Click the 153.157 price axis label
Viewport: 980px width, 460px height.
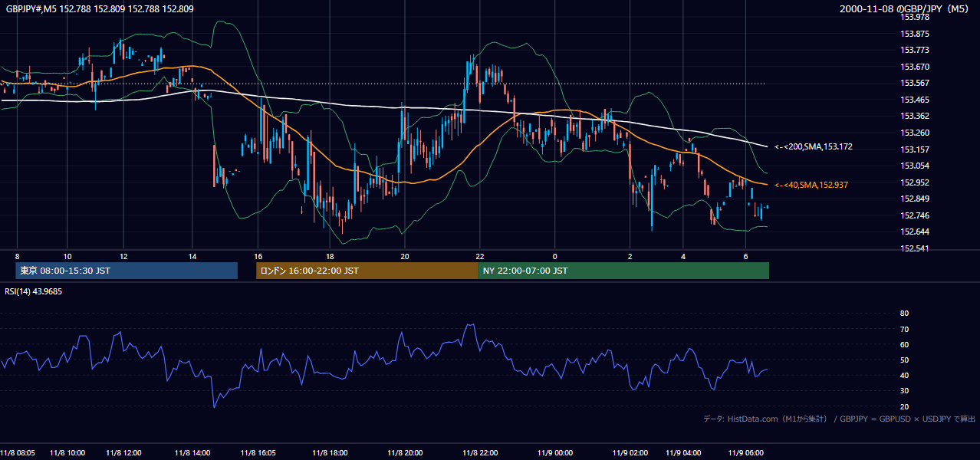coord(915,149)
